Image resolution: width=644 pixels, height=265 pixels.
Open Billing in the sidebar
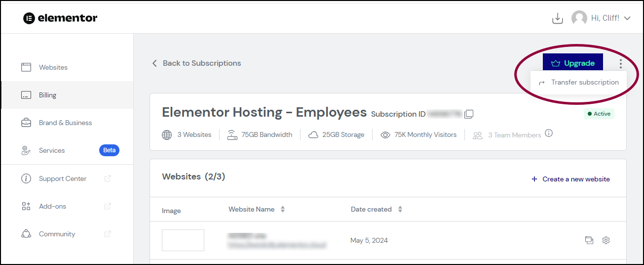tap(67, 95)
